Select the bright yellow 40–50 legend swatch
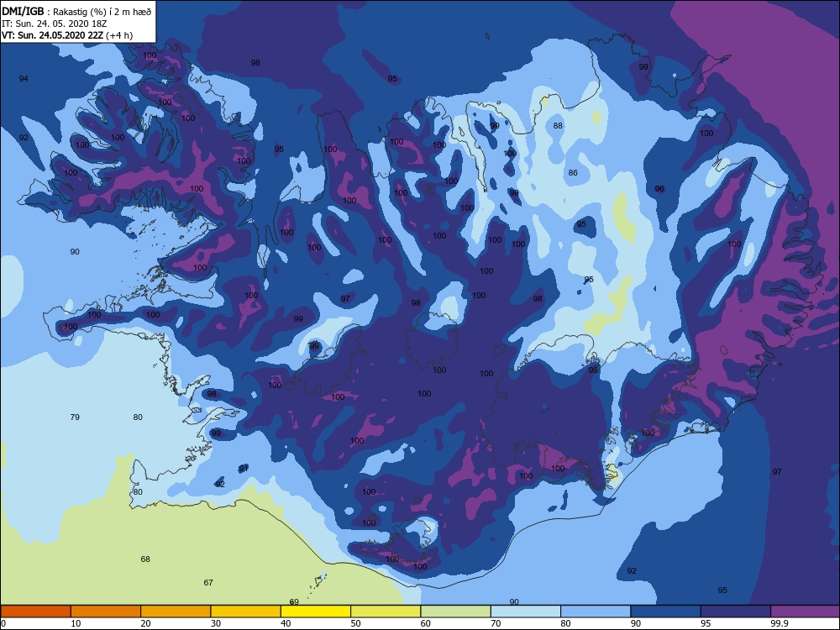 click(x=316, y=612)
